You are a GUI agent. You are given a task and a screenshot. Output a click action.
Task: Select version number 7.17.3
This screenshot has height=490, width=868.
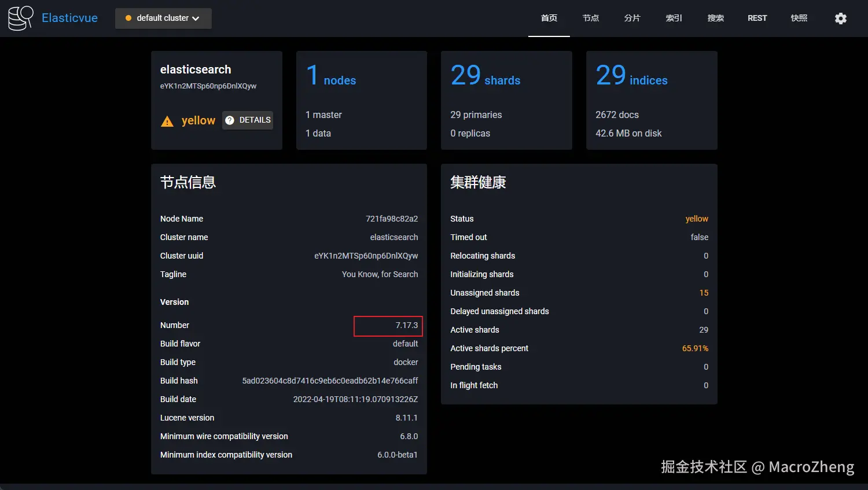407,325
